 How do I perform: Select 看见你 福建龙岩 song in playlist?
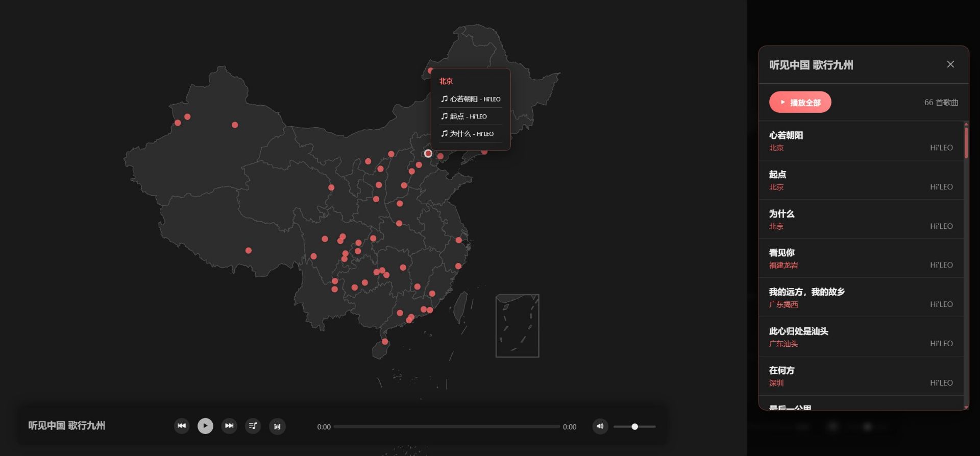pos(861,258)
